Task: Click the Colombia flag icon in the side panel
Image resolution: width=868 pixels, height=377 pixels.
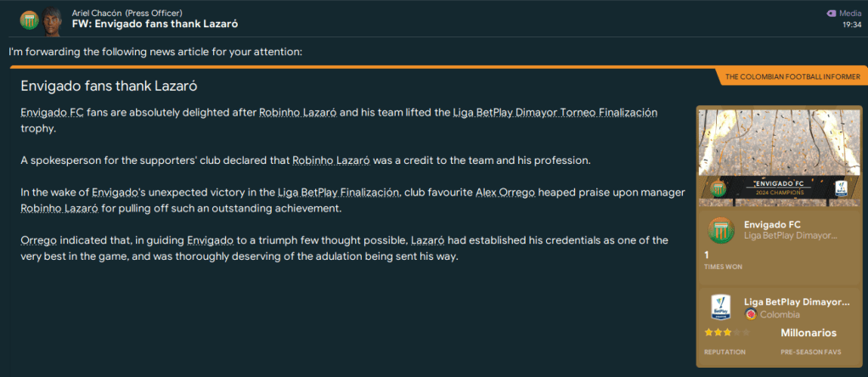Action: [x=751, y=314]
